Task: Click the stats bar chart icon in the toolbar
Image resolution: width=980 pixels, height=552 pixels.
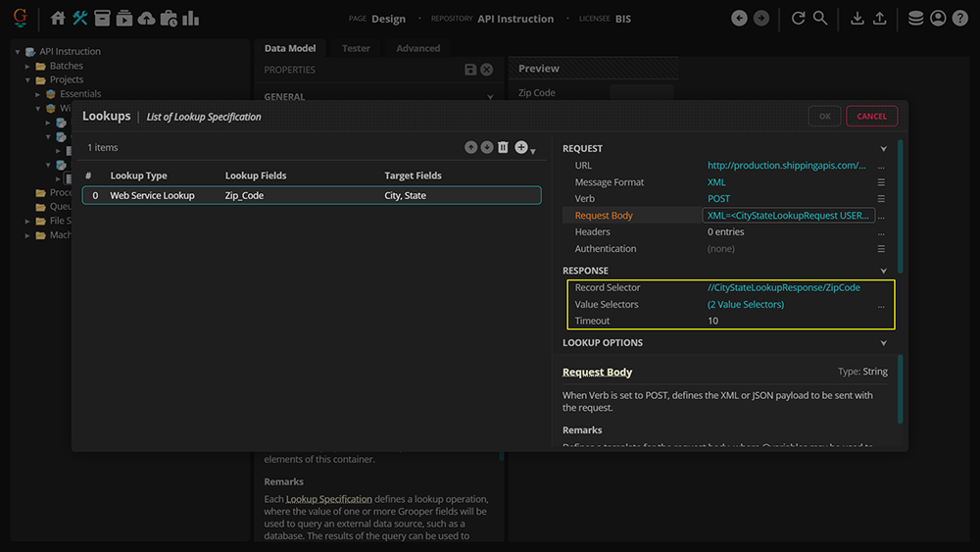Action: (190, 18)
